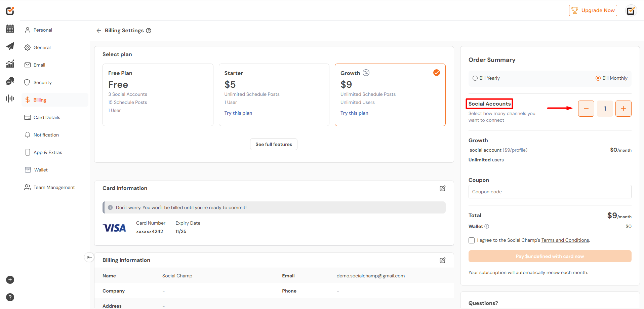The image size is (644, 309).
Task: Open General settings
Action: coord(55,47)
